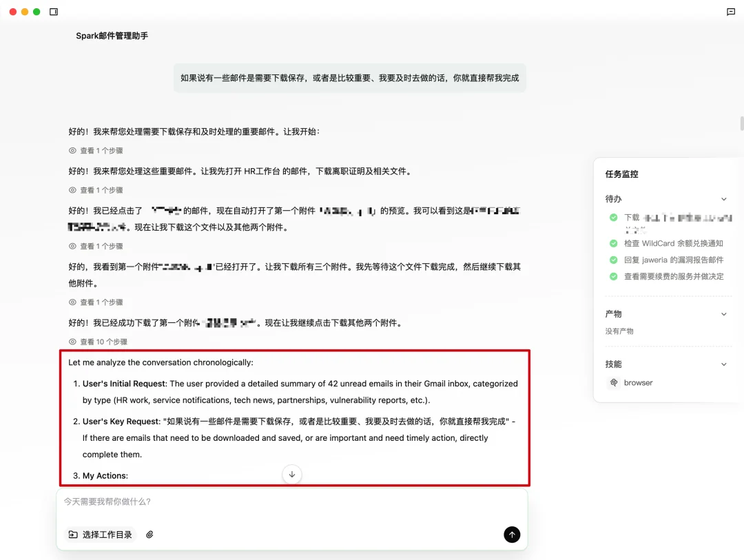The image size is (744, 560).
Task: Collapse the 产物 section
Action: [724, 313]
